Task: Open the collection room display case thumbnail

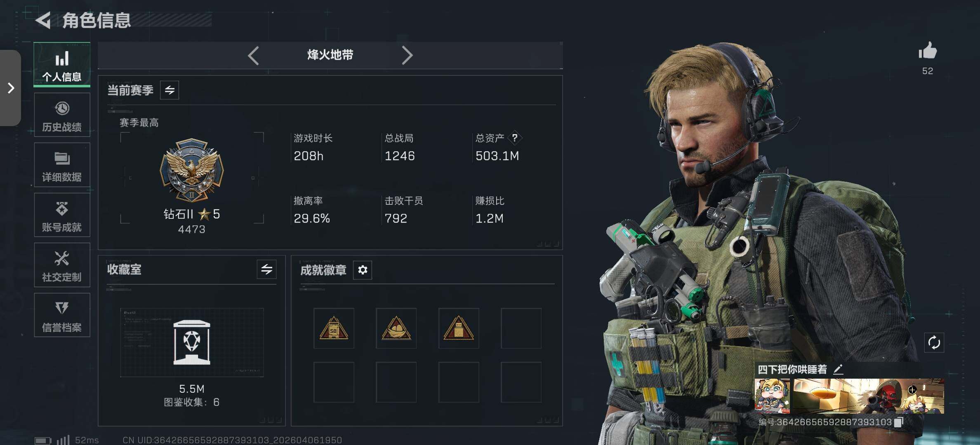Action: pyautogui.click(x=192, y=342)
